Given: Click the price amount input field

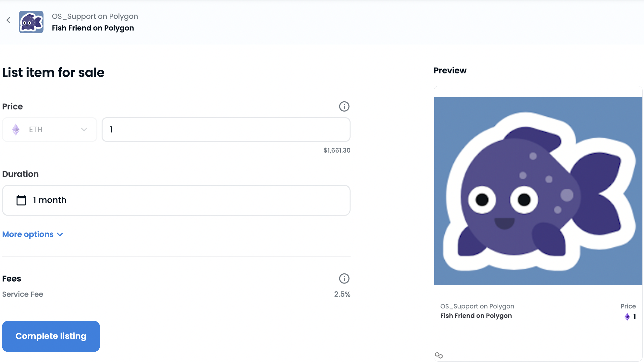Looking at the screenshot, I should tap(226, 130).
